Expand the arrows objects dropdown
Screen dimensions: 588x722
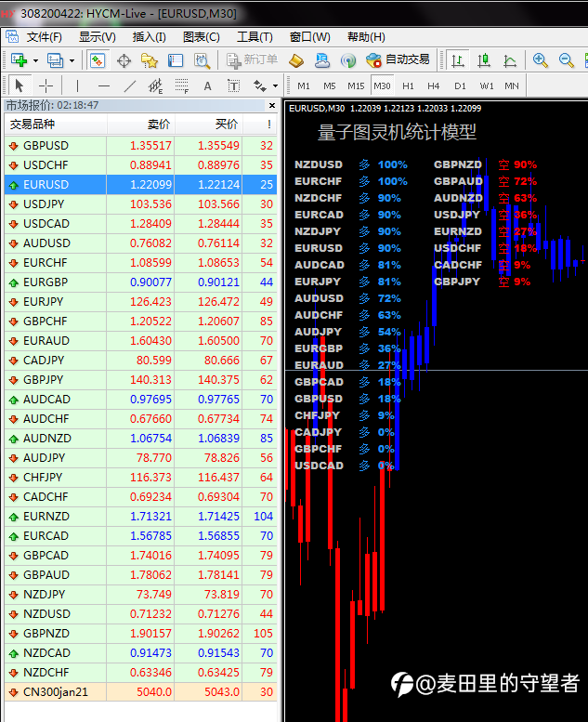point(275,85)
